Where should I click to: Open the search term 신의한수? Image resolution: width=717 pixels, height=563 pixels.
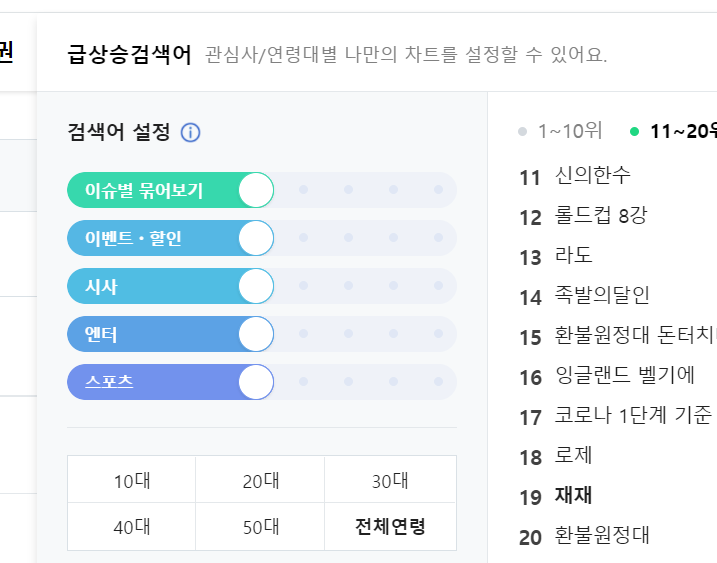click(x=593, y=175)
